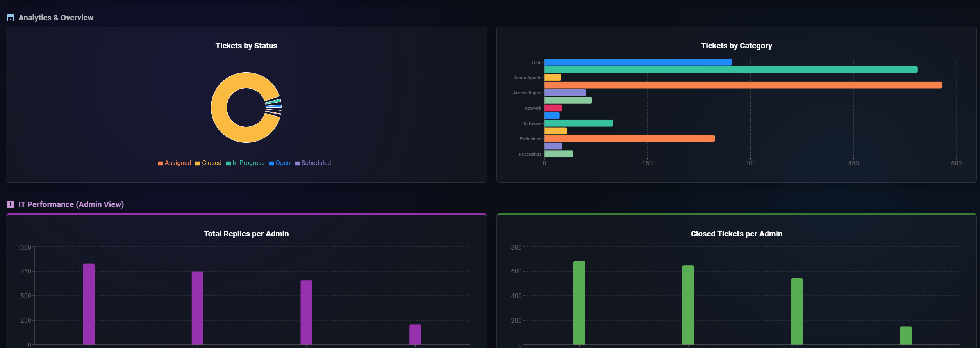Click the Access Rights axis label
Image resolution: width=980 pixels, height=348 pixels.
(x=527, y=93)
